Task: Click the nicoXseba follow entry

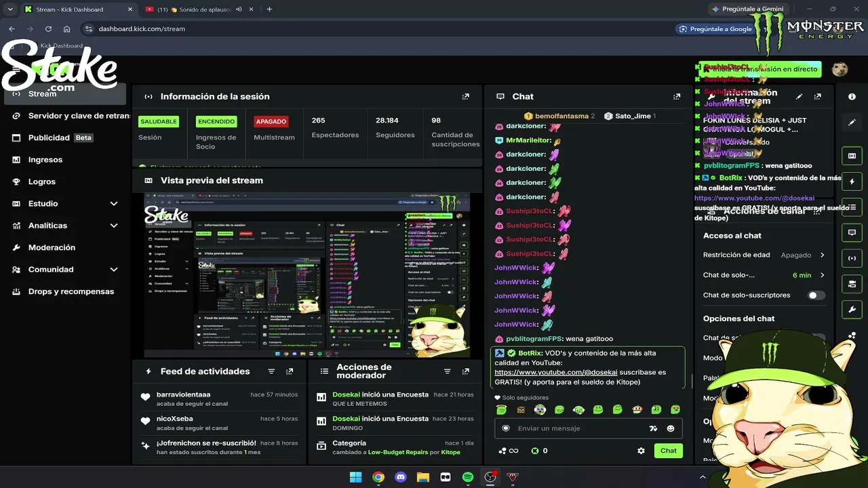Action: point(219,423)
